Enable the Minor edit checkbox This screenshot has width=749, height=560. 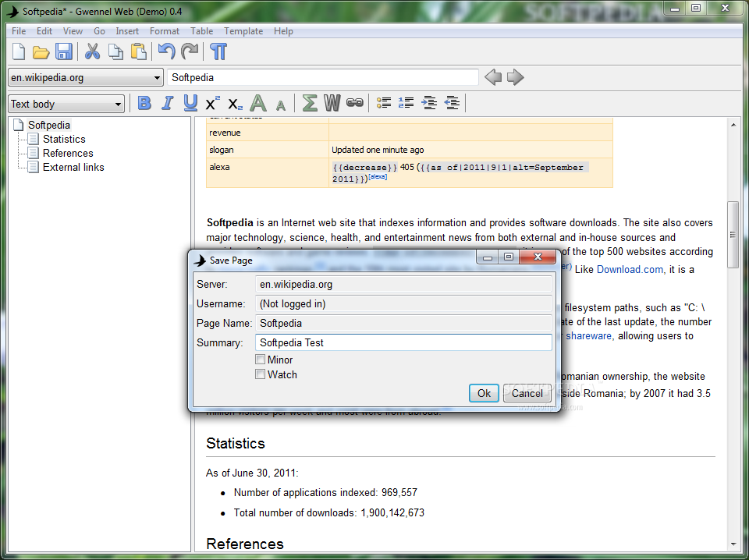click(x=260, y=359)
